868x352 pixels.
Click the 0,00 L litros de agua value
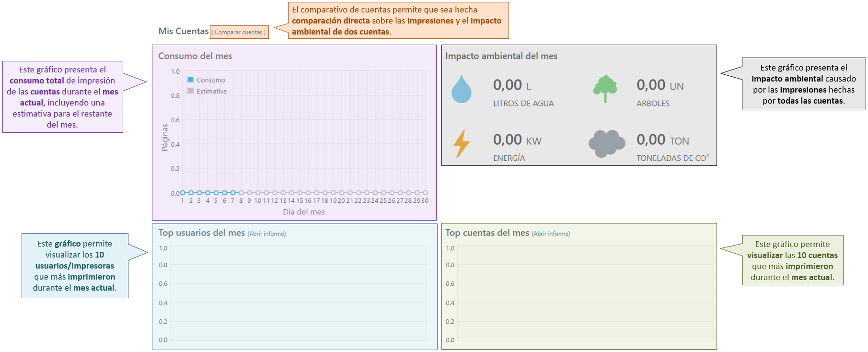pyautogui.click(x=511, y=85)
